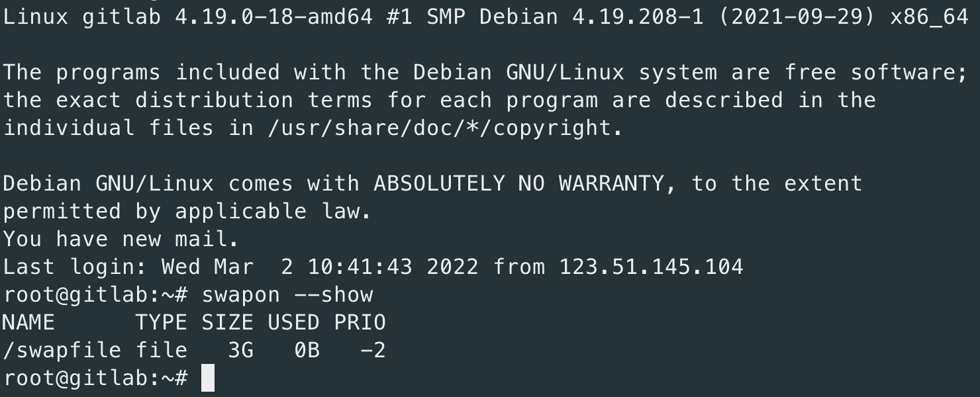Click the /swapfile name entry
This screenshot has width=980, height=397.
click(62, 350)
